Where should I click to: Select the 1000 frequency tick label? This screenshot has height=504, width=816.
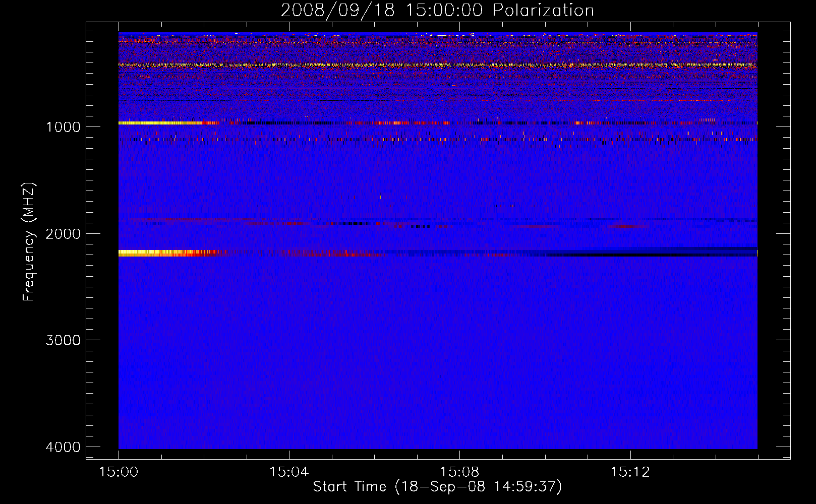tap(63, 127)
